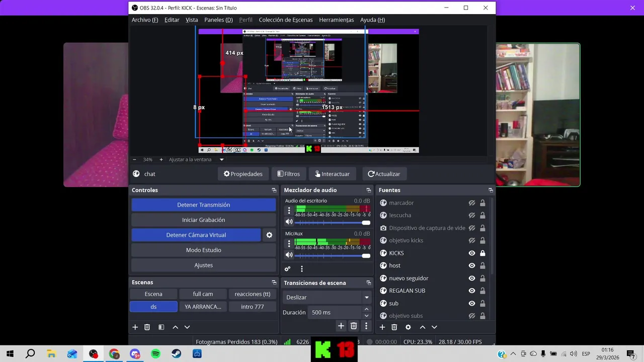Hide the nuevo seguidor source
The image size is (644, 362).
point(472,279)
